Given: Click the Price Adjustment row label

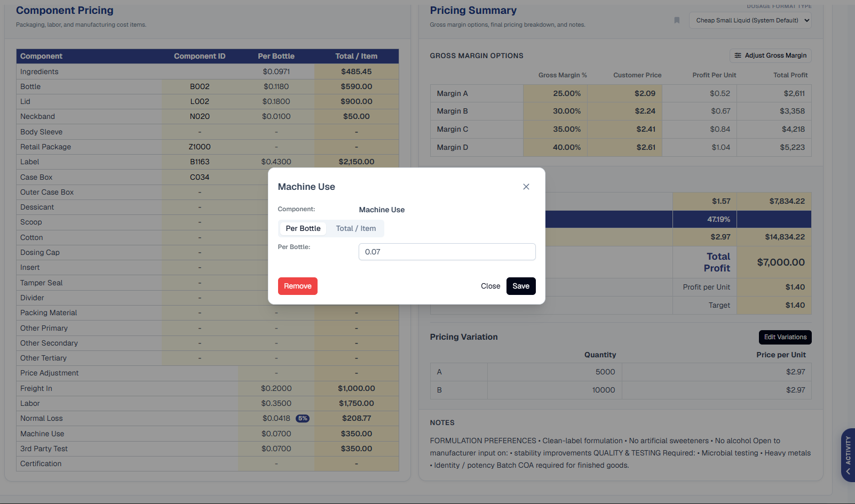Looking at the screenshot, I should click(x=49, y=373).
